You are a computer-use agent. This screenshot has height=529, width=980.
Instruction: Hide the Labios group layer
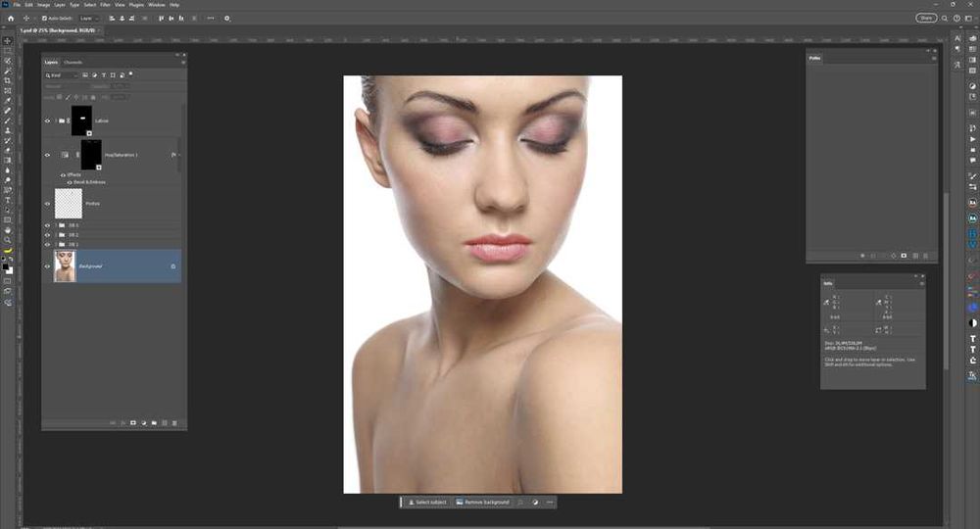point(47,120)
